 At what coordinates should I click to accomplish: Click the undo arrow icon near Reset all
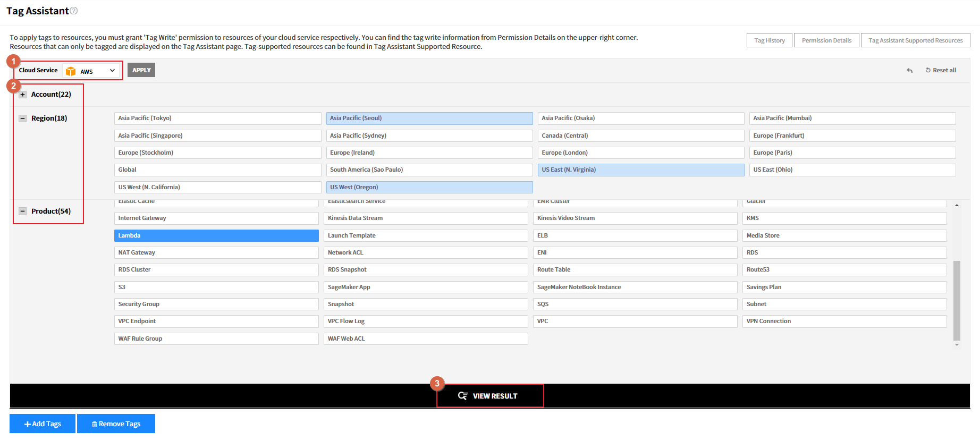[909, 70]
